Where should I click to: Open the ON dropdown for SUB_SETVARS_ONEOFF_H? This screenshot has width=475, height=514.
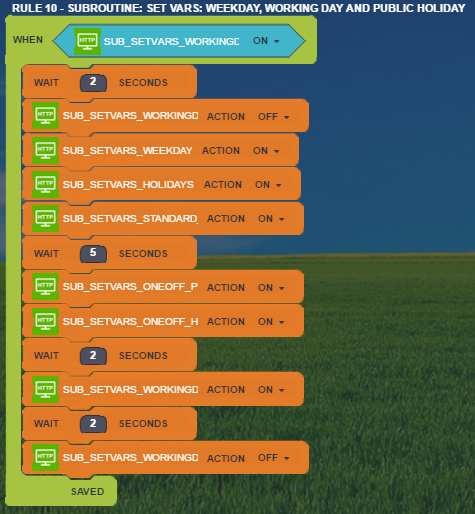click(x=271, y=321)
